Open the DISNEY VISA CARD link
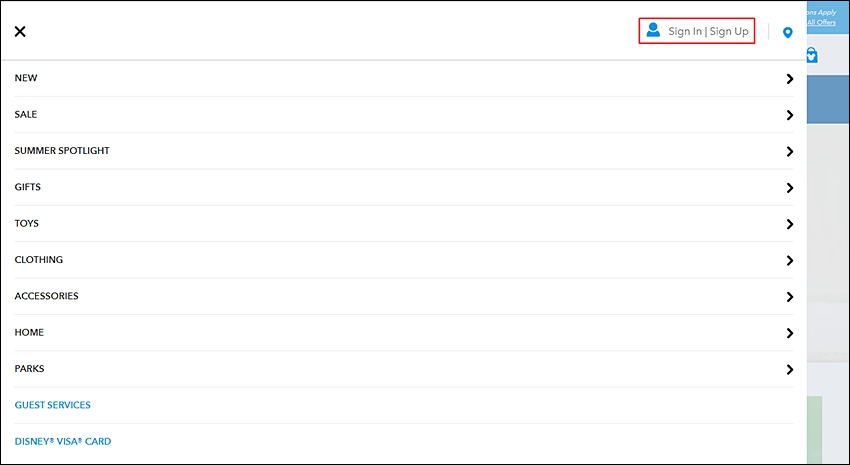Viewport: 850px width, 465px height. (63, 441)
